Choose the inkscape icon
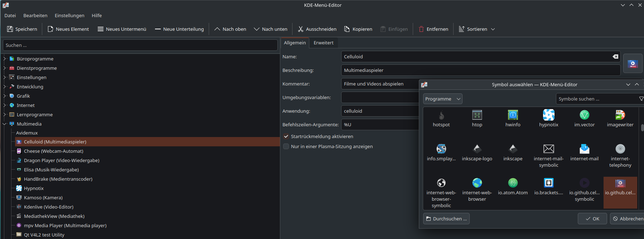Image resolution: width=644 pixels, height=239 pixels. point(513,153)
